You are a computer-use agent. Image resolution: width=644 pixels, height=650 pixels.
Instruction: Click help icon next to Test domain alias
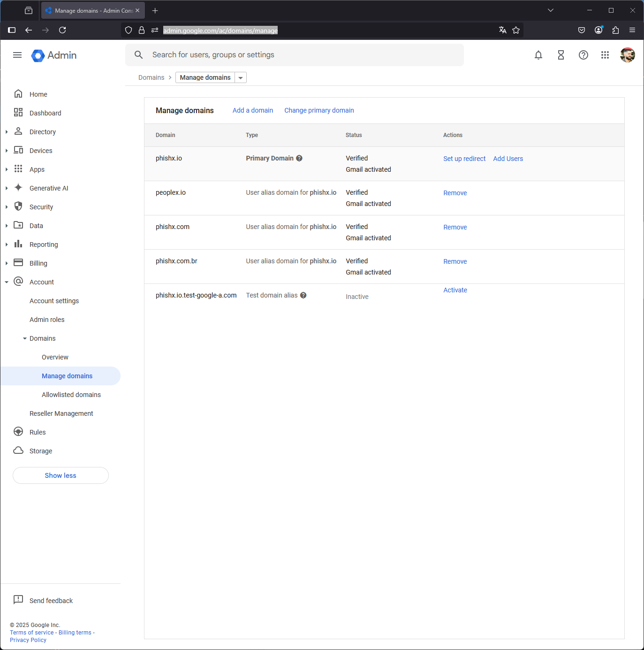(x=303, y=295)
